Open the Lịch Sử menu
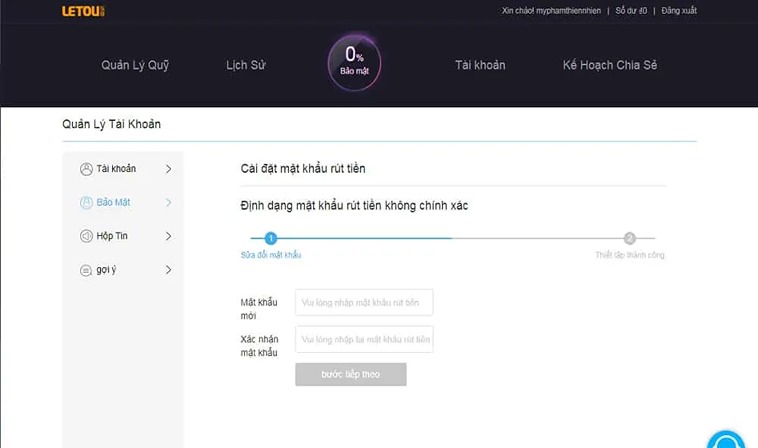This screenshot has height=448, width=758. tap(246, 65)
